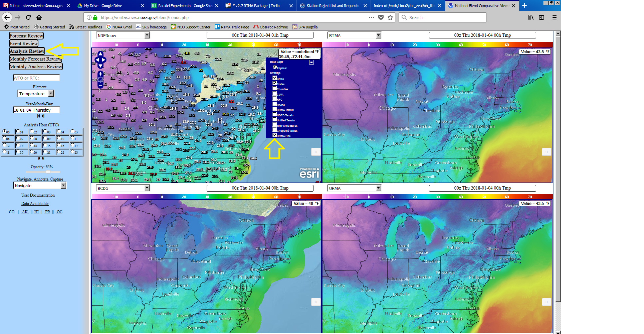Open the User Documentation link
The image size is (644, 334).
[x=38, y=195]
